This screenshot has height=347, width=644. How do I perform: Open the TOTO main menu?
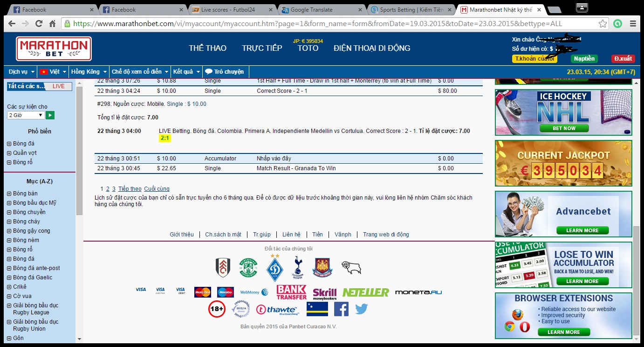click(308, 48)
